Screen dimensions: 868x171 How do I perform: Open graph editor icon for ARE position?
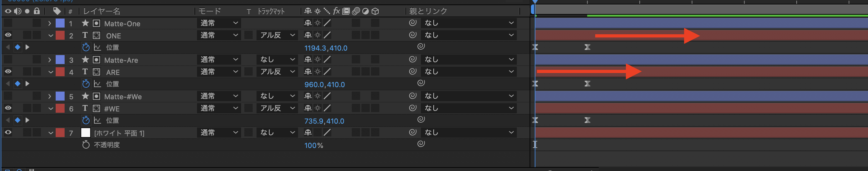click(97, 84)
